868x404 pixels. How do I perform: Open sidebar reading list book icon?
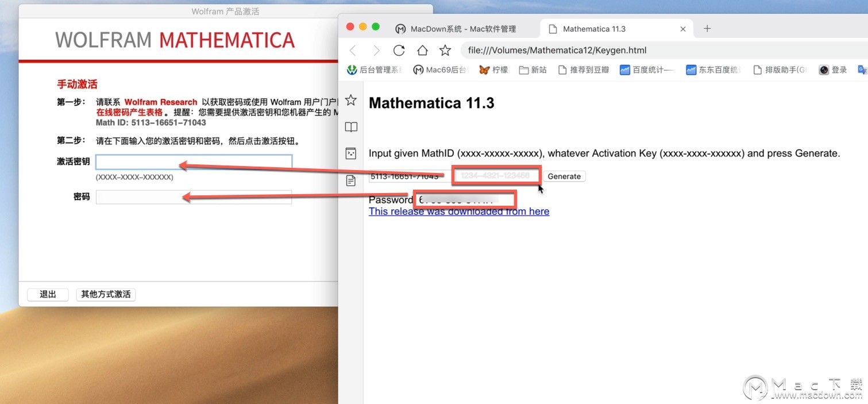click(351, 127)
